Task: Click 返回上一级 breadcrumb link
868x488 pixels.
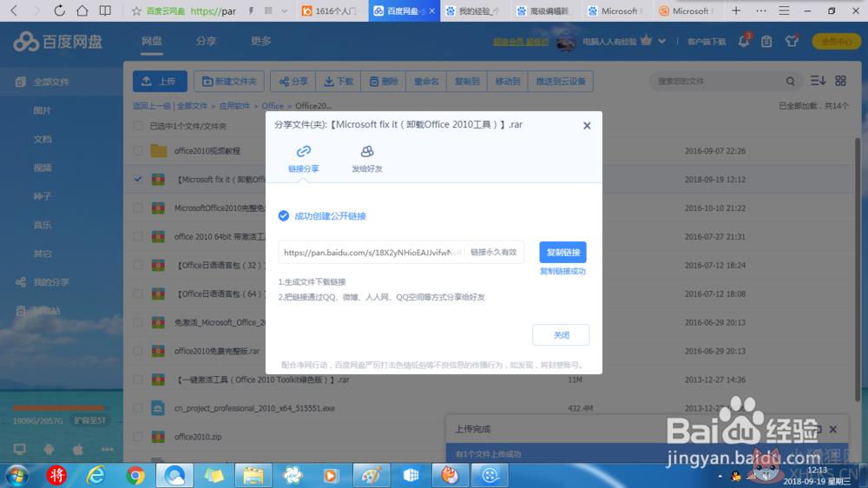Action: [152, 106]
